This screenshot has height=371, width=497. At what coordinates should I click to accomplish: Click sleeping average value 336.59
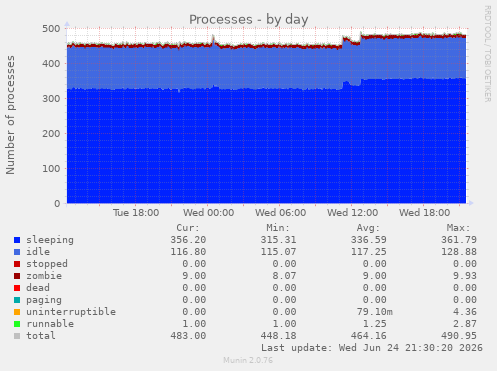369,240
